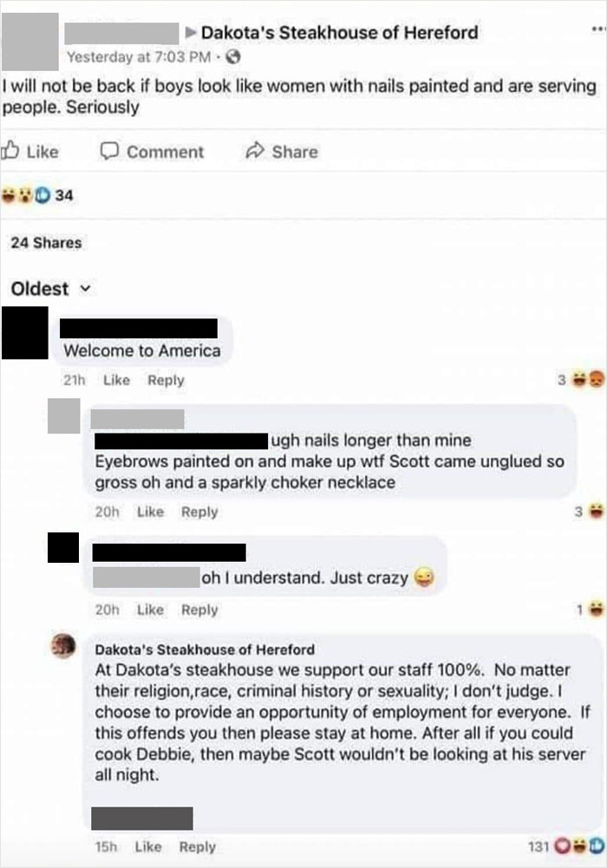Click the public globe privacy icon
Viewport: 607px width, 868px height.
(233, 56)
